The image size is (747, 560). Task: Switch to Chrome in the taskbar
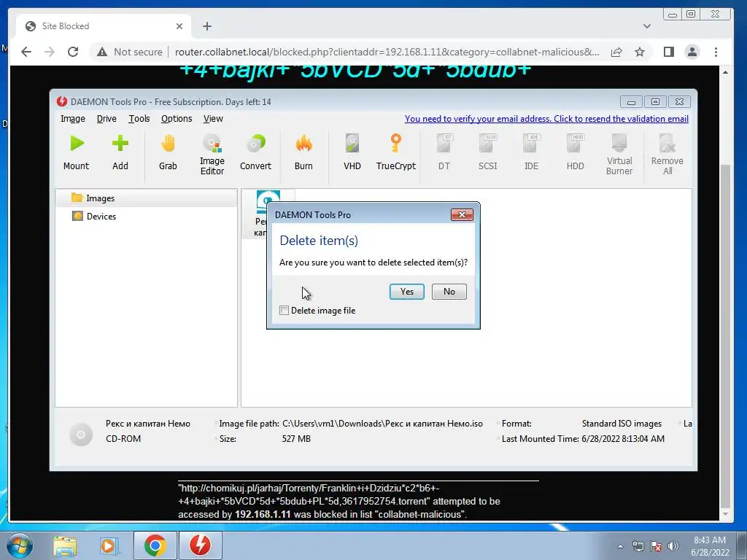tap(155, 545)
